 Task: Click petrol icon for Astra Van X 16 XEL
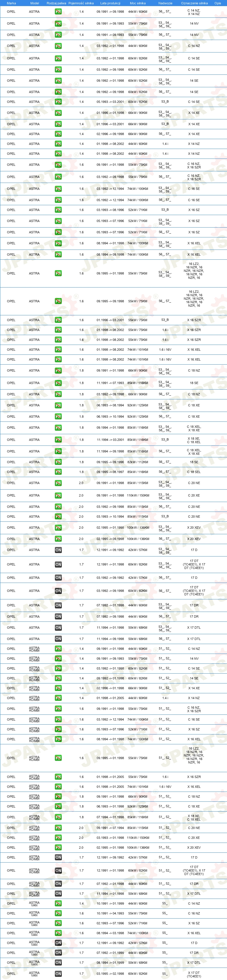tap(58, 933)
